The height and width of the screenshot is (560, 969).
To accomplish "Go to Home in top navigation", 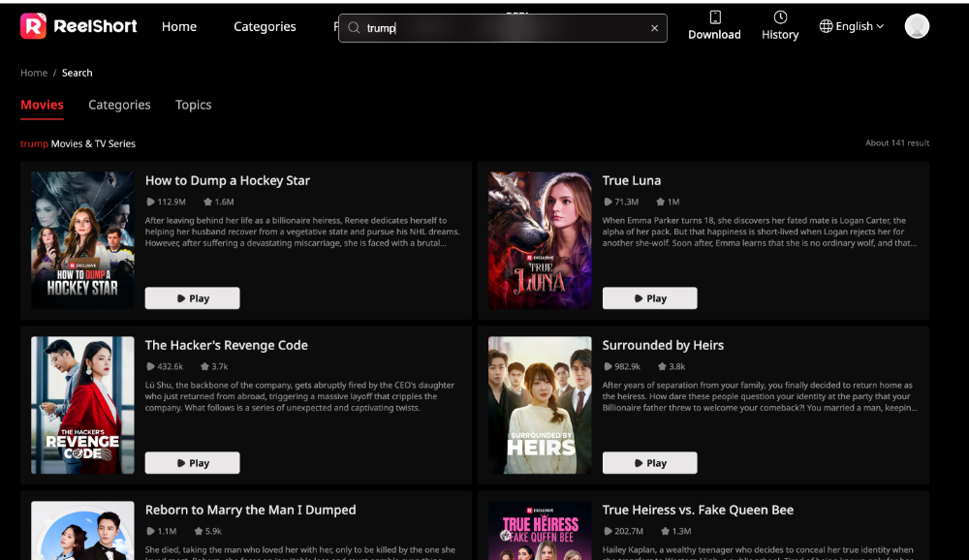I will (179, 26).
